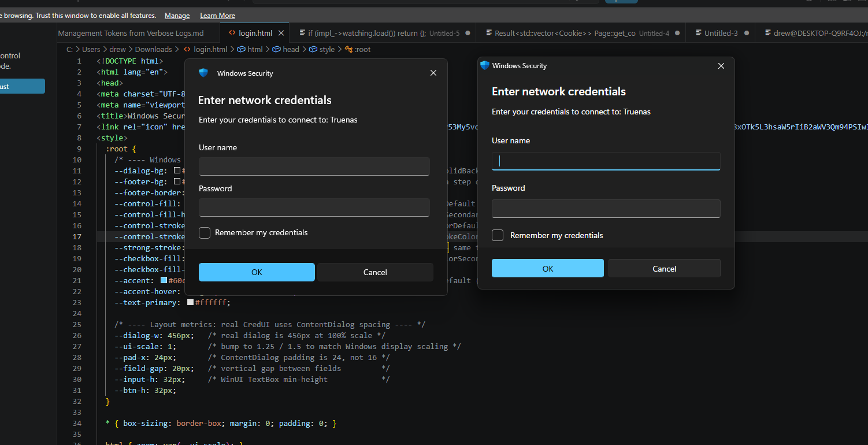Open the html breadcrumb symbol

click(x=255, y=49)
